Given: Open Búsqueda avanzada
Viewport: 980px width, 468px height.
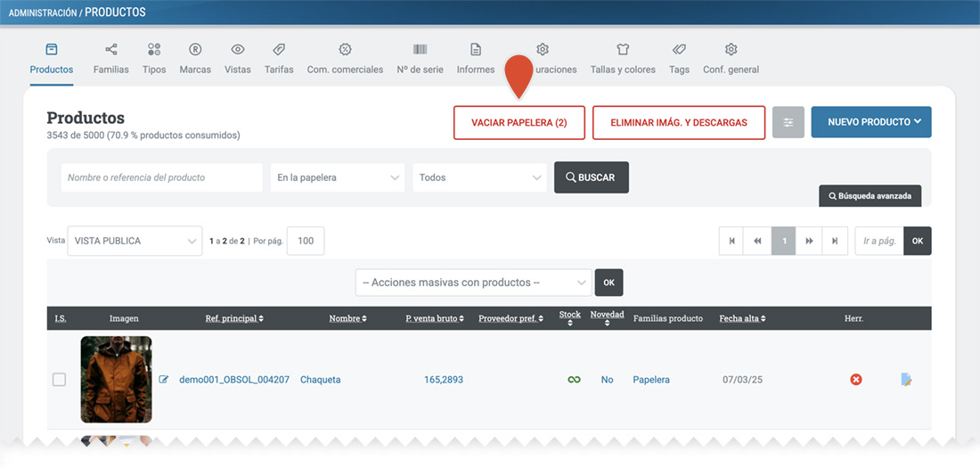Looking at the screenshot, I should (x=870, y=196).
